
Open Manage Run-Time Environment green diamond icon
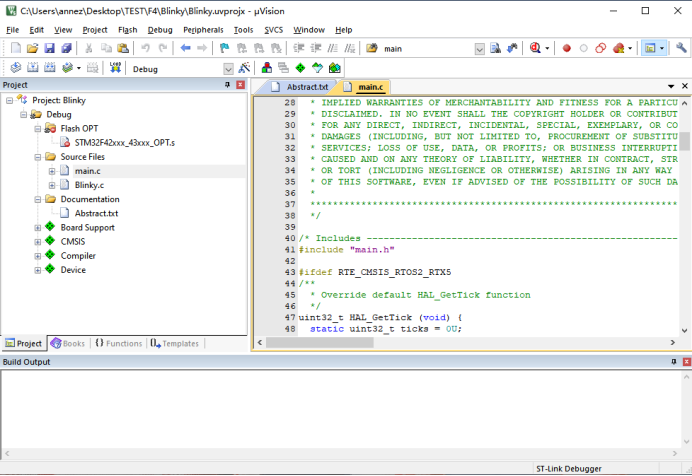(x=300, y=68)
